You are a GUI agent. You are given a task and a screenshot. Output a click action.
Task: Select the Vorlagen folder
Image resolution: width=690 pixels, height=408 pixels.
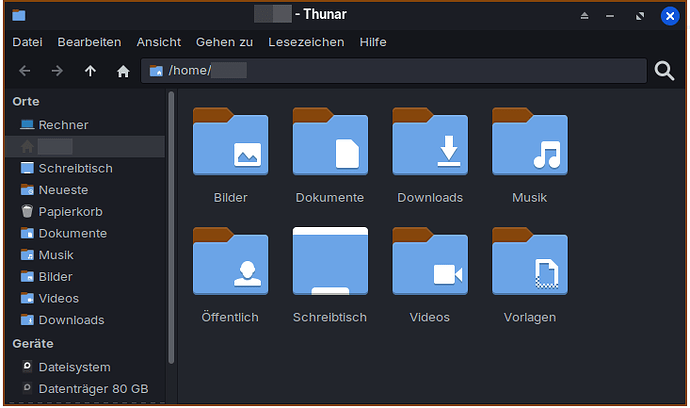point(530,276)
